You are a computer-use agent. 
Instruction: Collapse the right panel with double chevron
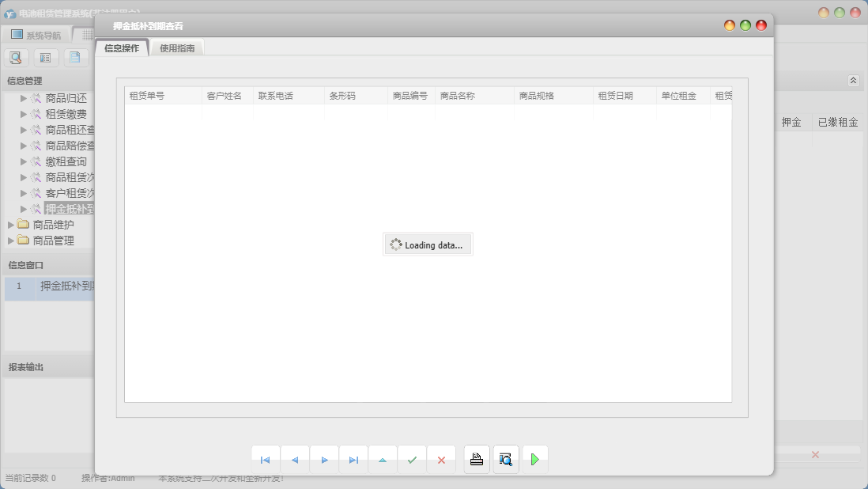pyautogui.click(x=853, y=81)
